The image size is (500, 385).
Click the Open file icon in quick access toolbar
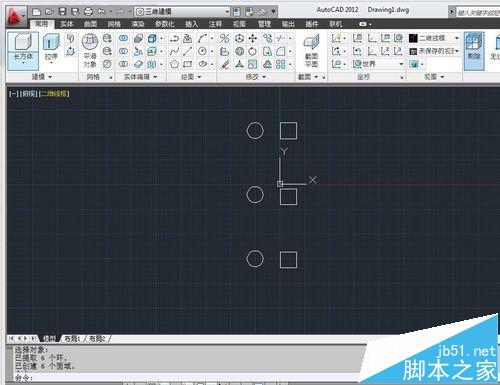pos(49,12)
